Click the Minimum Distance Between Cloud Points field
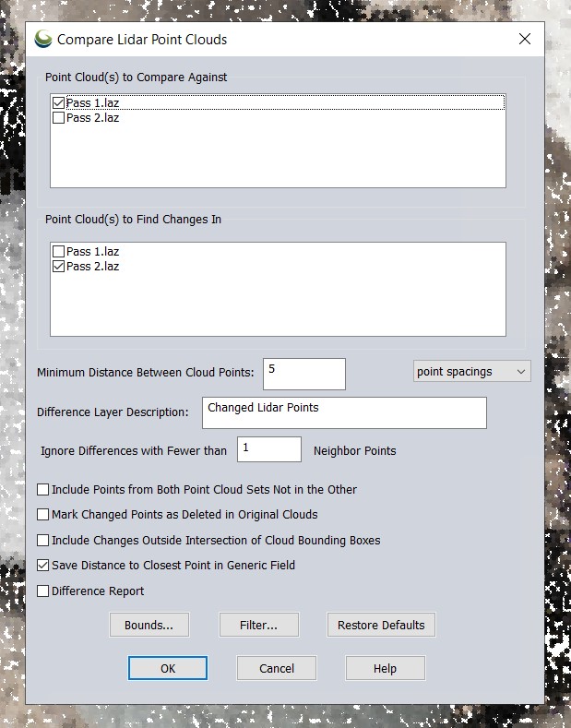 (304, 374)
